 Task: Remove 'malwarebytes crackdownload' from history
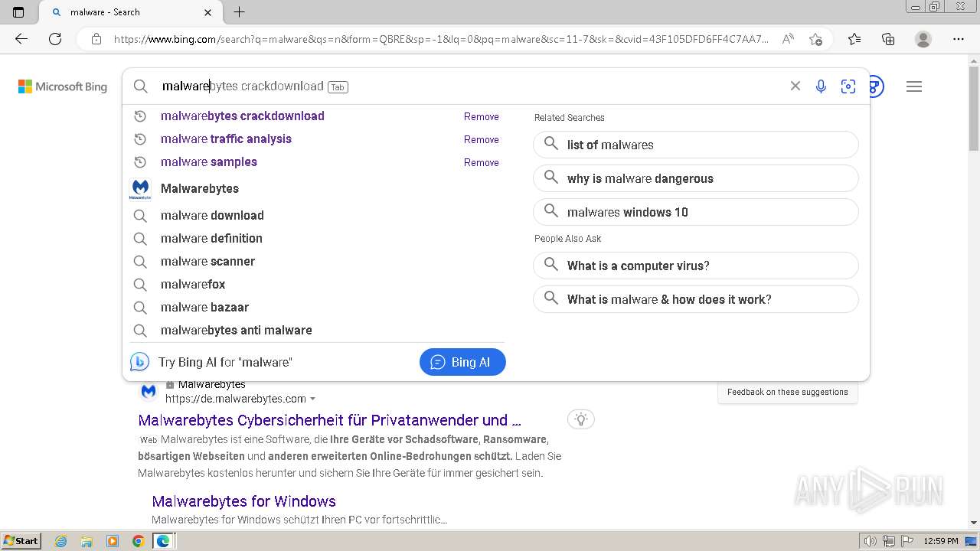[482, 117]
